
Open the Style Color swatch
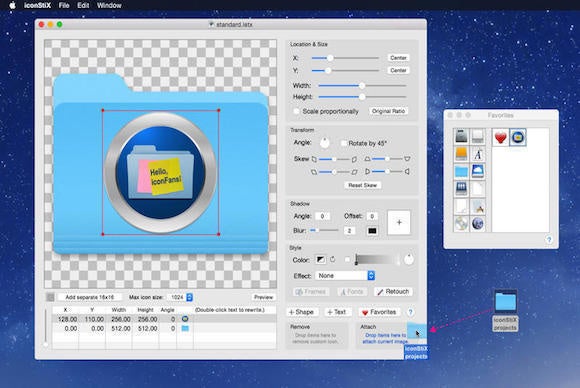321,260
